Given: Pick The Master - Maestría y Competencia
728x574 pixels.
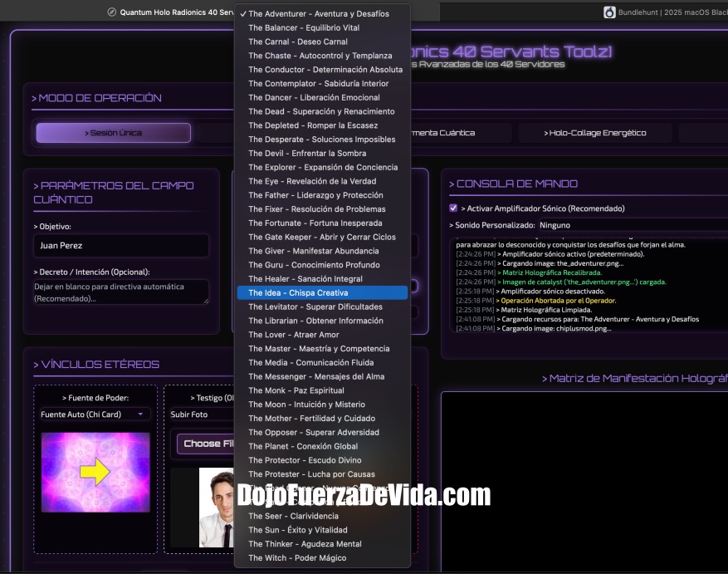Looking at the screenshot, I should pyautogui.click(x=322, y=349).
